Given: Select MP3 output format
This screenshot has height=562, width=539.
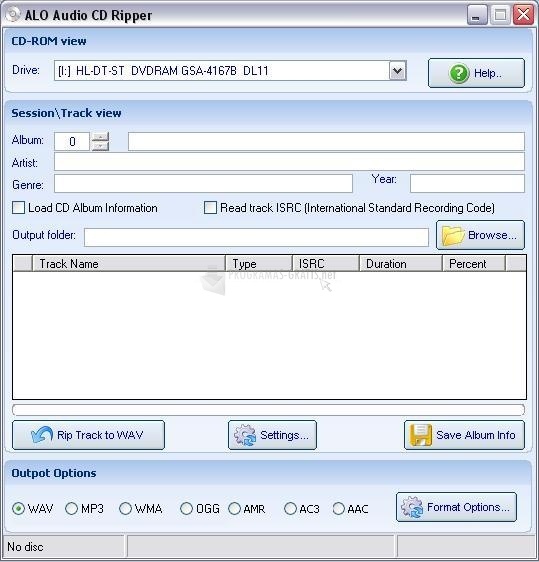Looking at the screenshot, I should pos(71,508).
